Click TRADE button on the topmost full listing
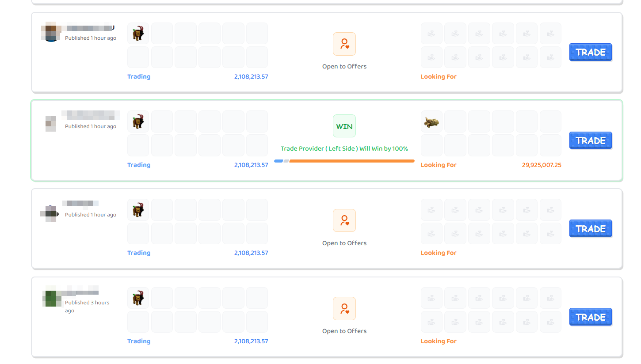This screenshot has height=364, width=641. (591, 52)
